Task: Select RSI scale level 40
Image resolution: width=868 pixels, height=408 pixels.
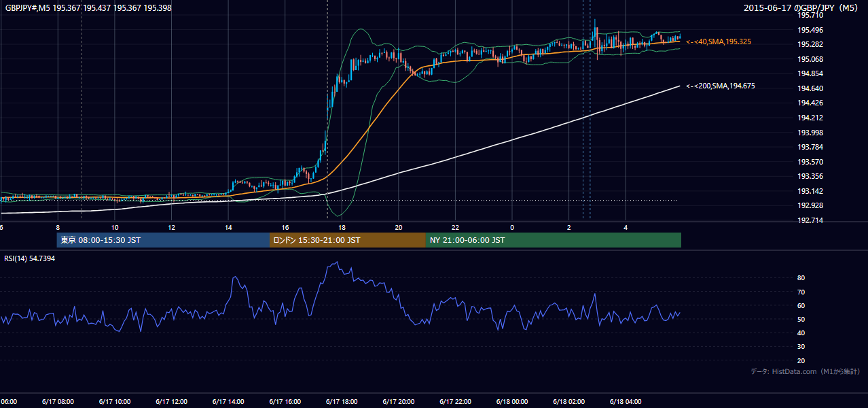Action: tap(801, 333)
